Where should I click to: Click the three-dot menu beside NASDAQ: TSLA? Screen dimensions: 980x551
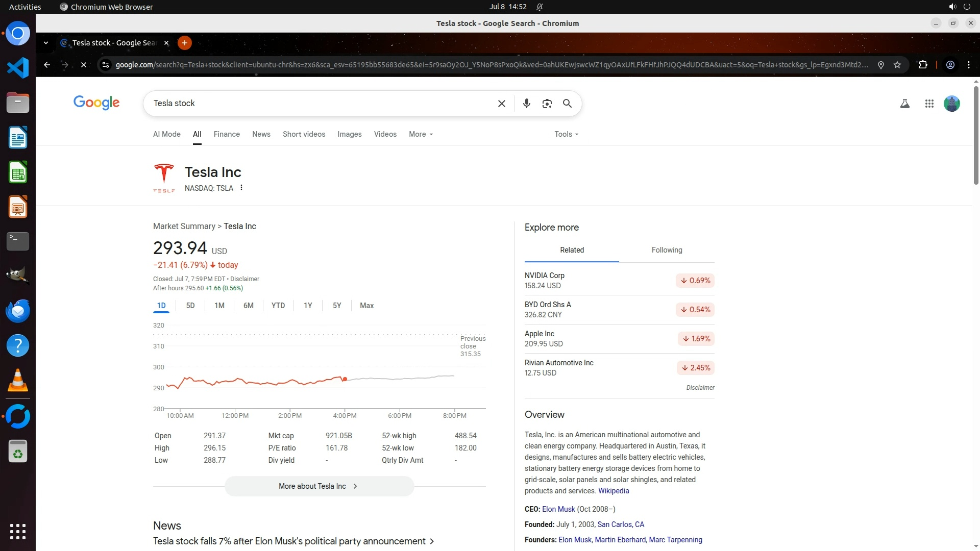point(241,188)
